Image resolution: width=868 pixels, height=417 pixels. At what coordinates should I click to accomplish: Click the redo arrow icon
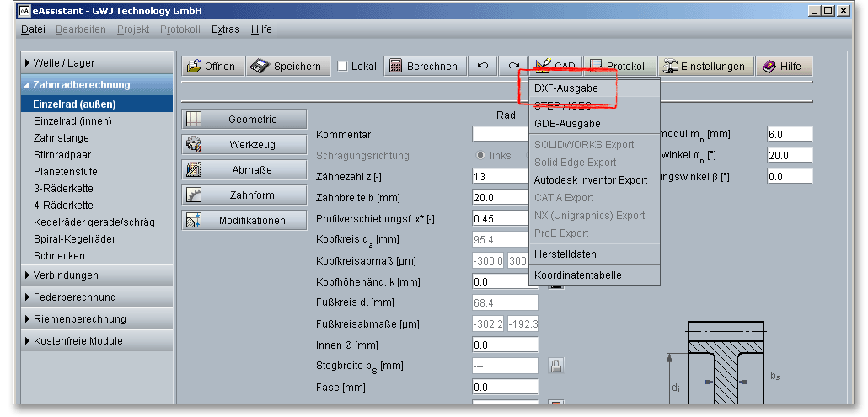[x=513, y=67]
